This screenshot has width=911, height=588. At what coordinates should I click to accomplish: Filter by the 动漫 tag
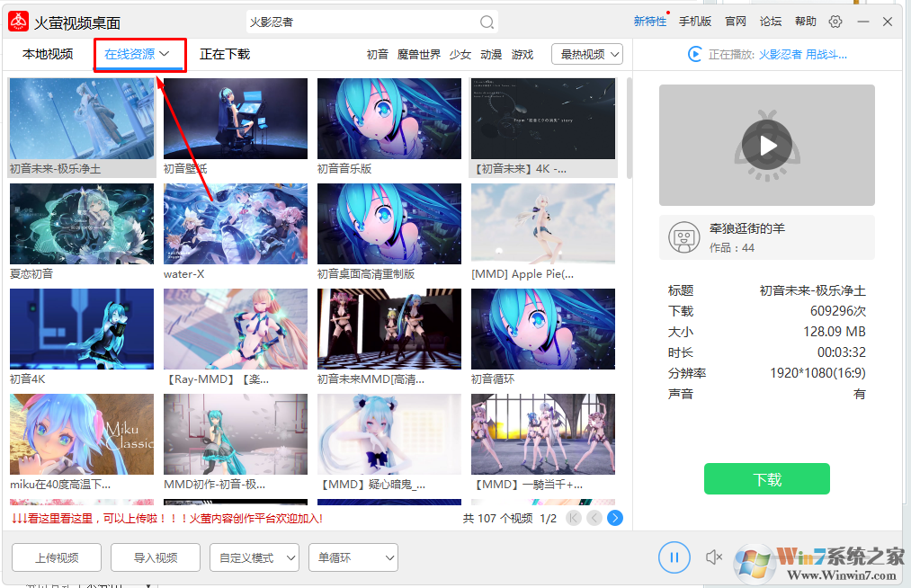491,54
